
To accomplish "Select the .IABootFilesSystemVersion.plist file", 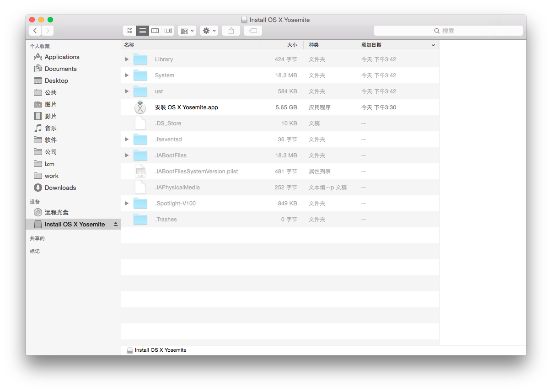I will [280, 172].
